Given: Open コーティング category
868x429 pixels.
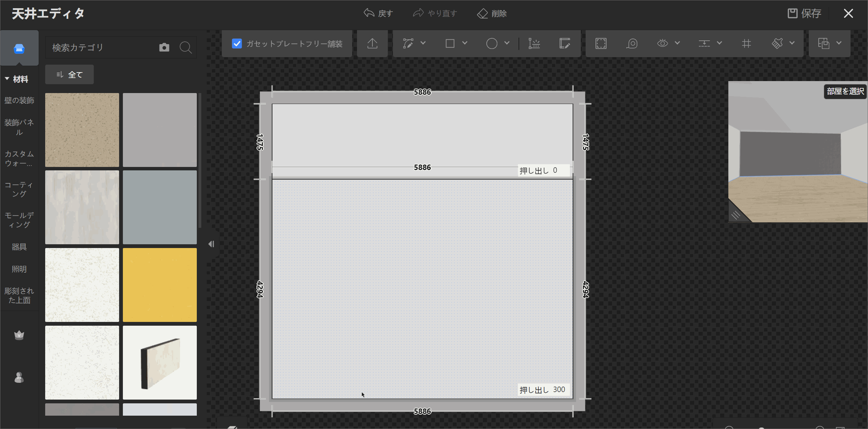Looking at the screenshot, I should tap(19, 189).
